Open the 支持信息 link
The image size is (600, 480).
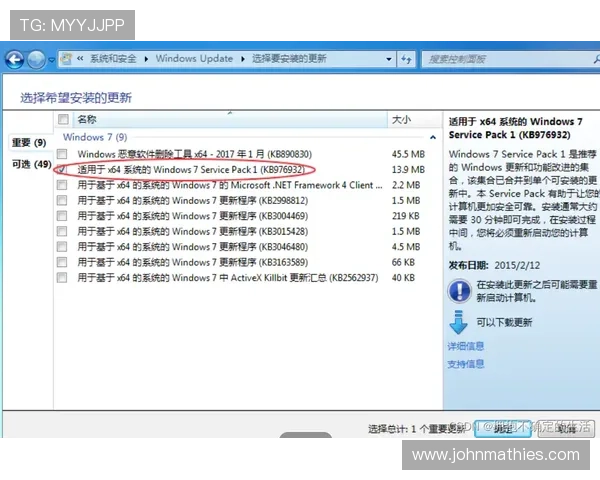click(466, 364)
